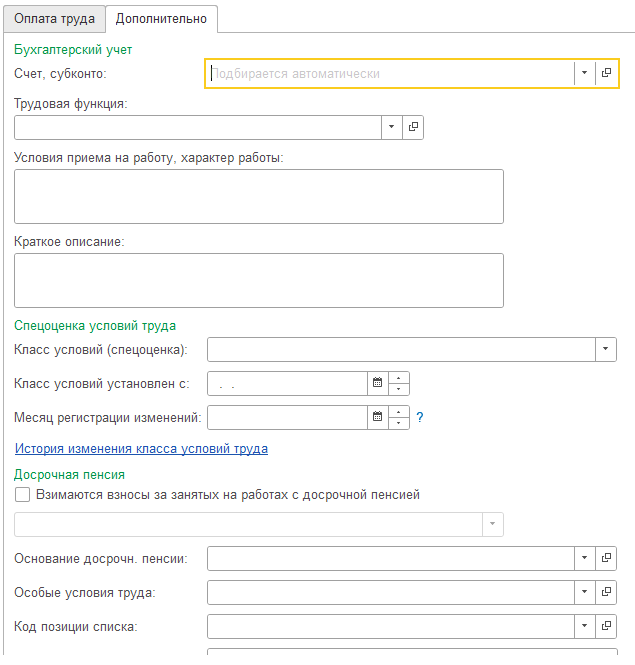Select the Дополнительно tab
635x665 pixels.
click(x=161, y=19)
